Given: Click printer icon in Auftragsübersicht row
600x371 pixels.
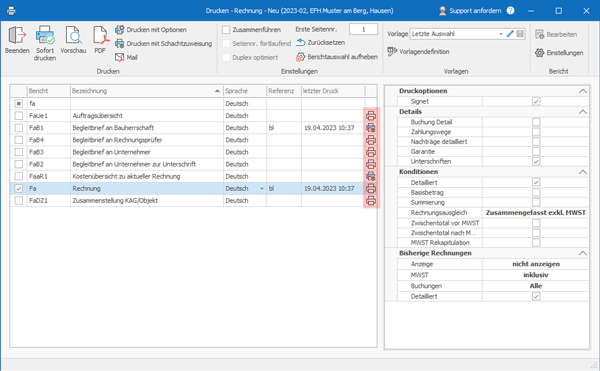Looking at the screenshot, I should pos(371,116).
